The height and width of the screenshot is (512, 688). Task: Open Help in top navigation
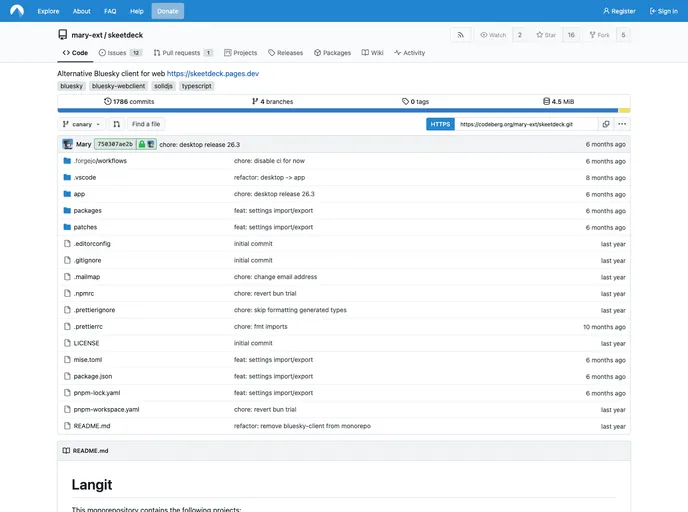(136, 11)
